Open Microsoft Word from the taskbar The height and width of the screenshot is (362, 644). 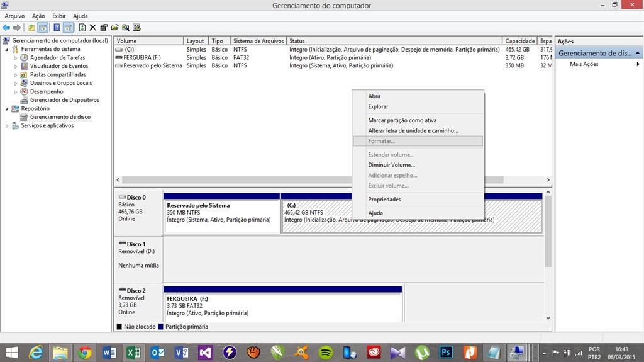click(x=109, y=353)
